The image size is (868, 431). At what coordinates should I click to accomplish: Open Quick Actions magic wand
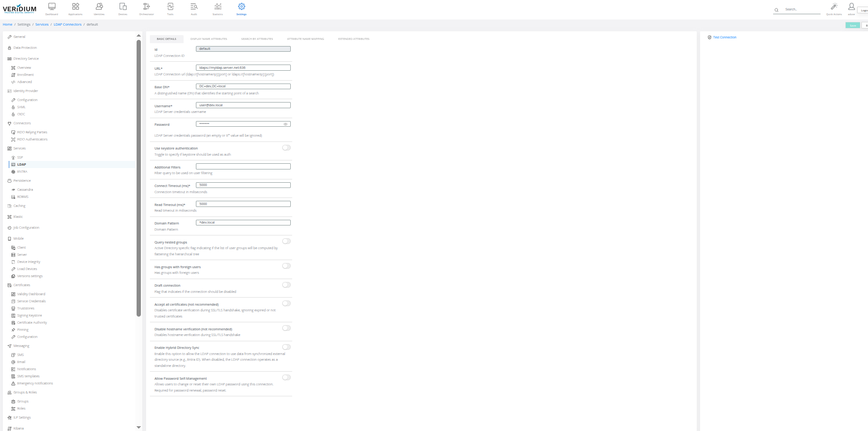(834, 7)
